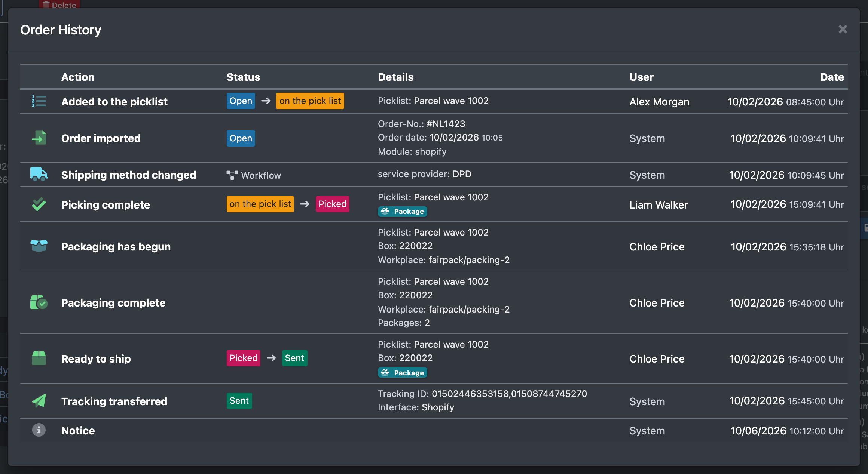The height and width of the screenshot is (474, 868).
Task: Click the Workflow diagram icon in Status column
Action: click(232, 175)
